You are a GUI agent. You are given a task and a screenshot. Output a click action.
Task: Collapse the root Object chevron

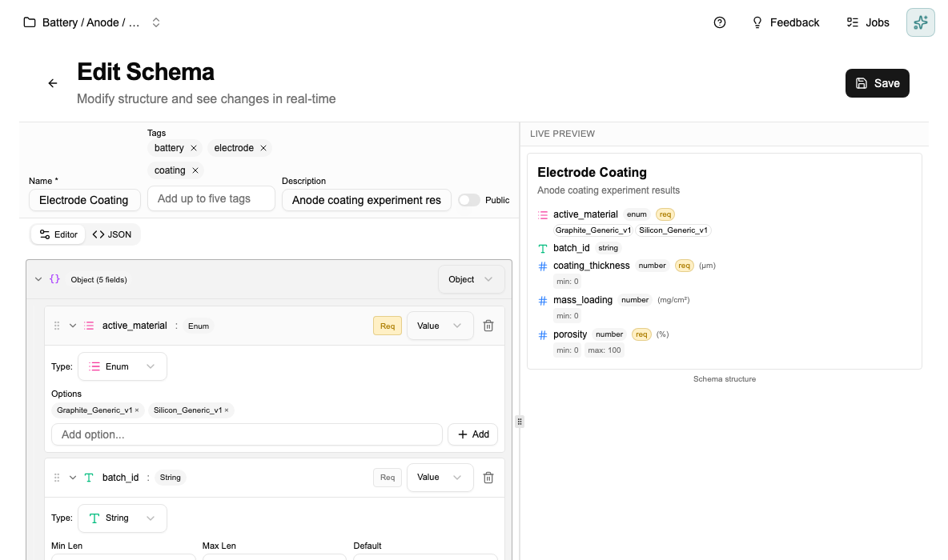coord(38,279)
